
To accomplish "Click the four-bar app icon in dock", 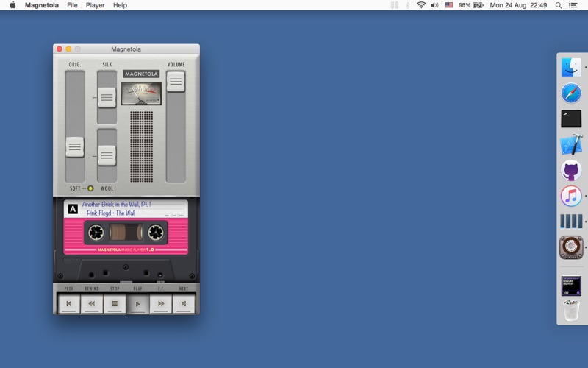I will pos(571,222).
